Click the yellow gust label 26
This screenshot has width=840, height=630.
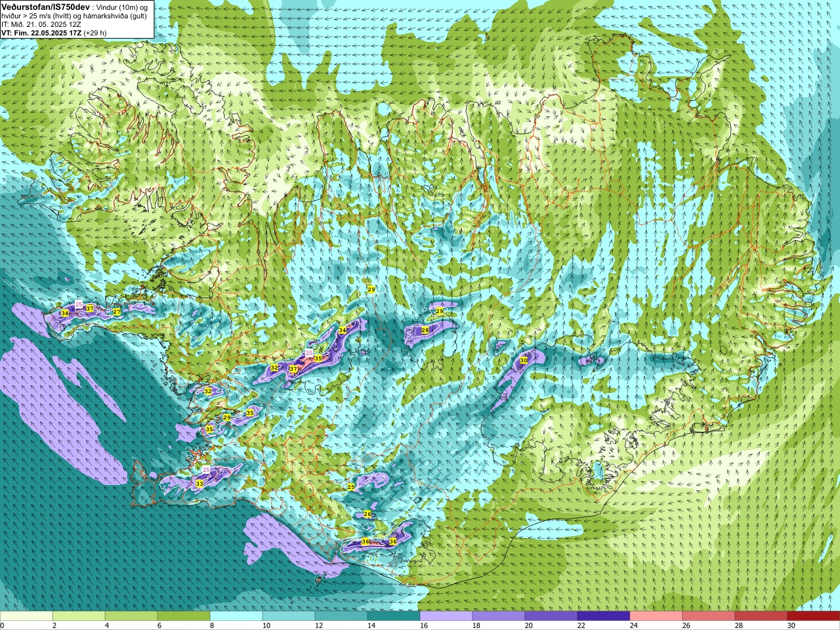[x=367, y=514]
